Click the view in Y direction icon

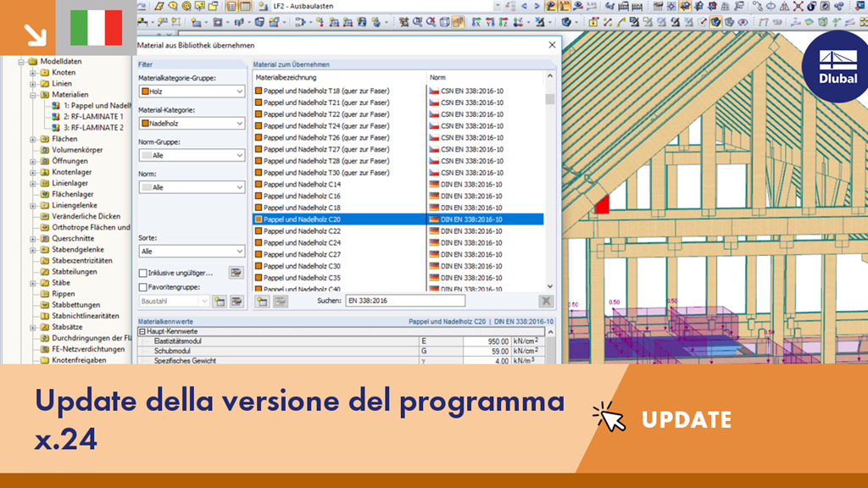490,22
